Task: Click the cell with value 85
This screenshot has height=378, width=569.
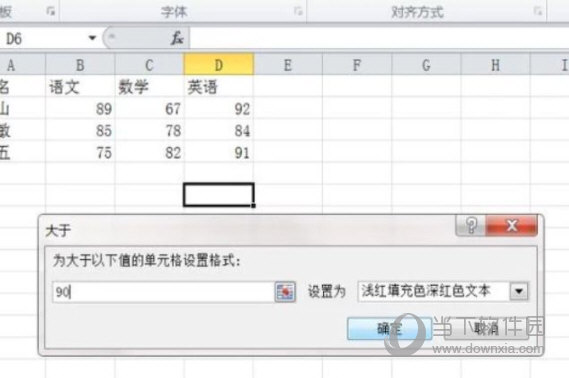Action: [x=80, y=131]
